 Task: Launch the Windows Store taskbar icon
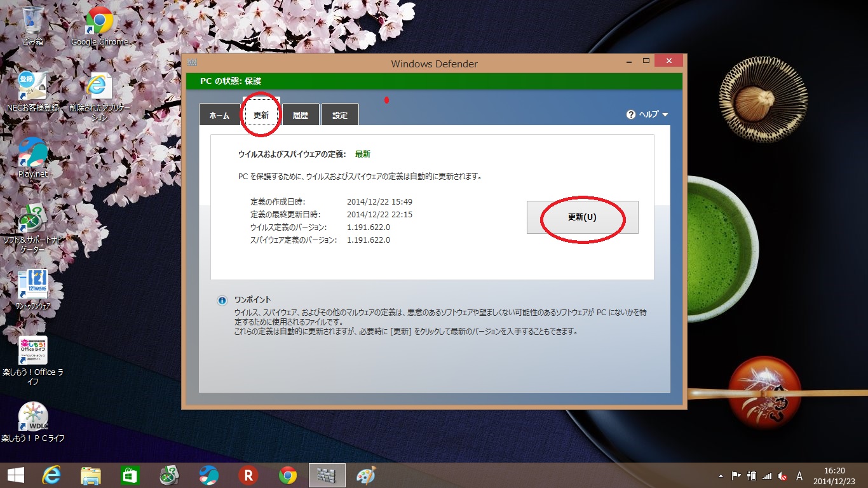tap(130, 475)
